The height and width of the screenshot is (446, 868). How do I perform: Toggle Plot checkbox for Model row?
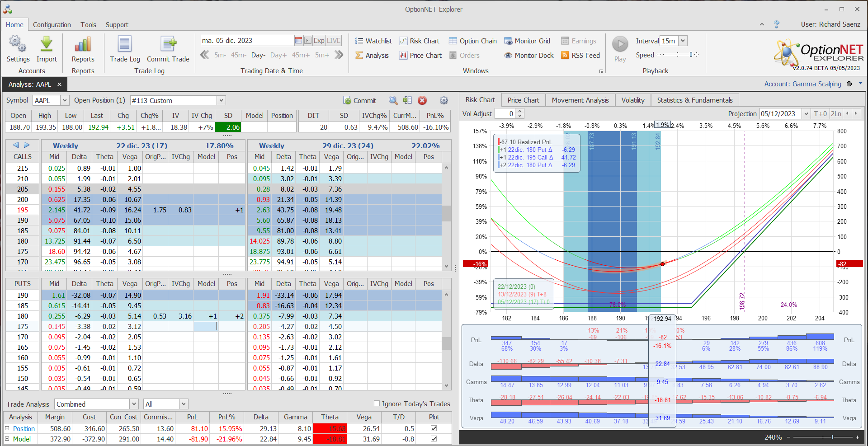coord(434,439)
